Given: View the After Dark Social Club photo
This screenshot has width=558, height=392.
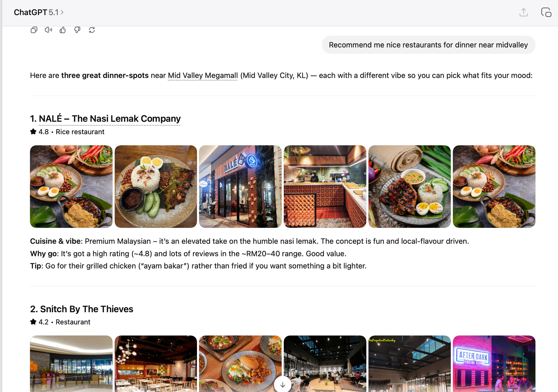Looking at the screenshot, I should tap(494, 364).
